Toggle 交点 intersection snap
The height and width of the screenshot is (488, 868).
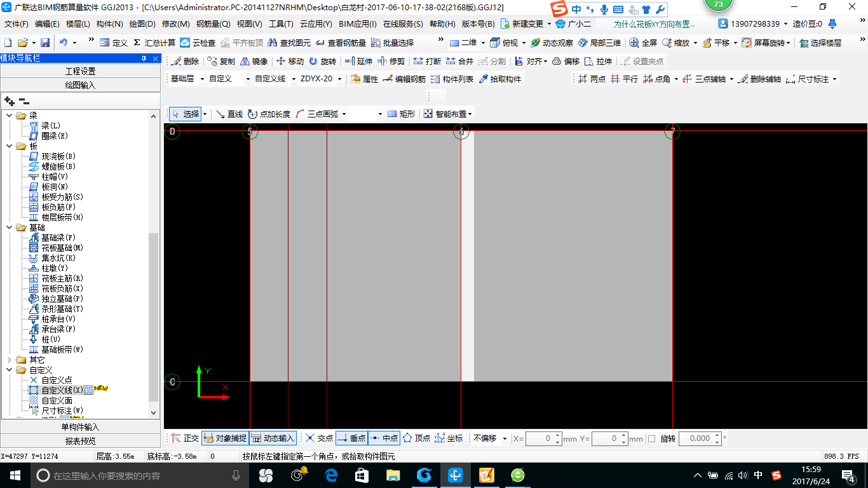tap(319, 438)
